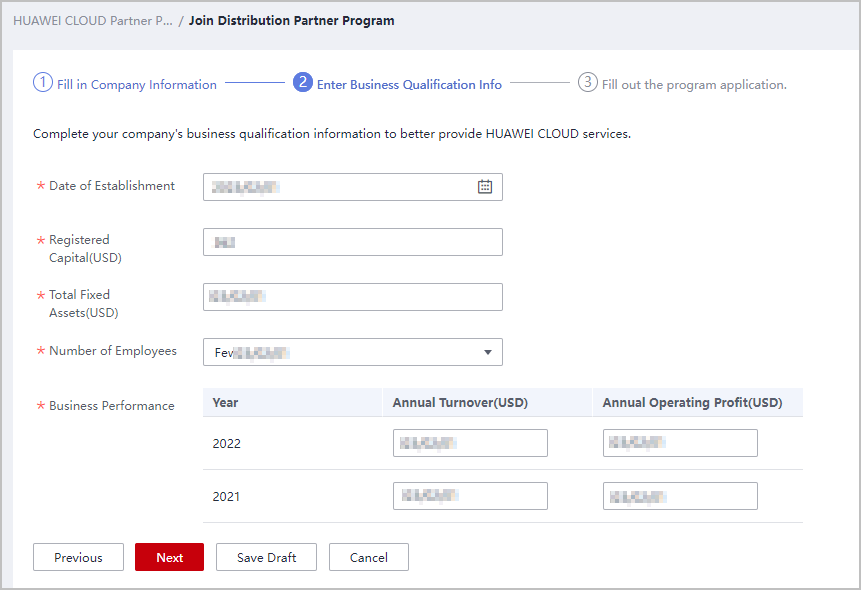Click step 2 circle icon
This screenshot has height=590, width=861.
click(x=303, y=83)
